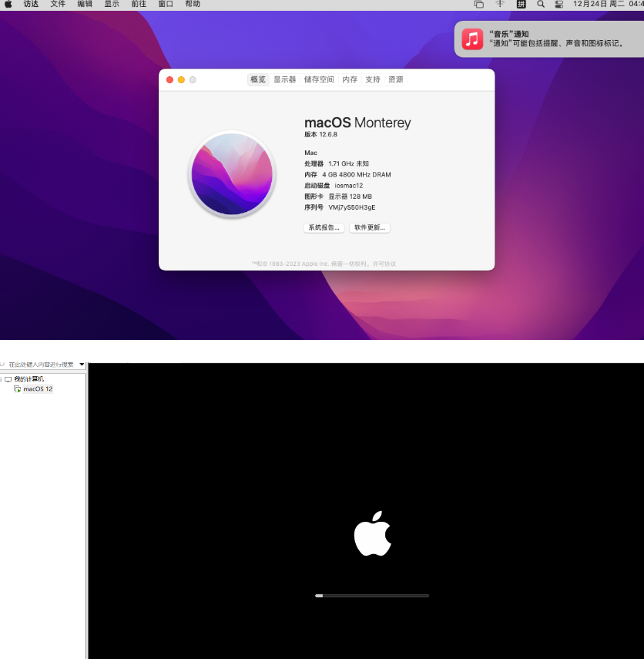Click the 系统报告 button
644x659 pixels.
(x=324, y=227)
